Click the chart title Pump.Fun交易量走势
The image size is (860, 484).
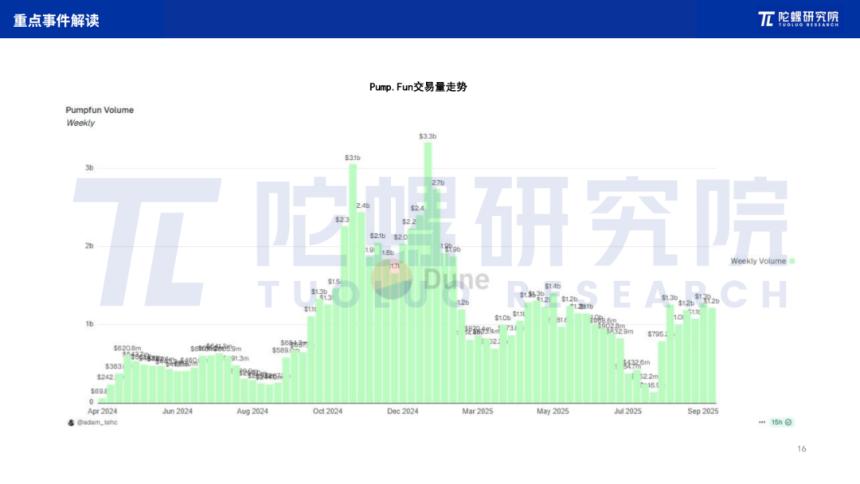[x=418, y=87]
